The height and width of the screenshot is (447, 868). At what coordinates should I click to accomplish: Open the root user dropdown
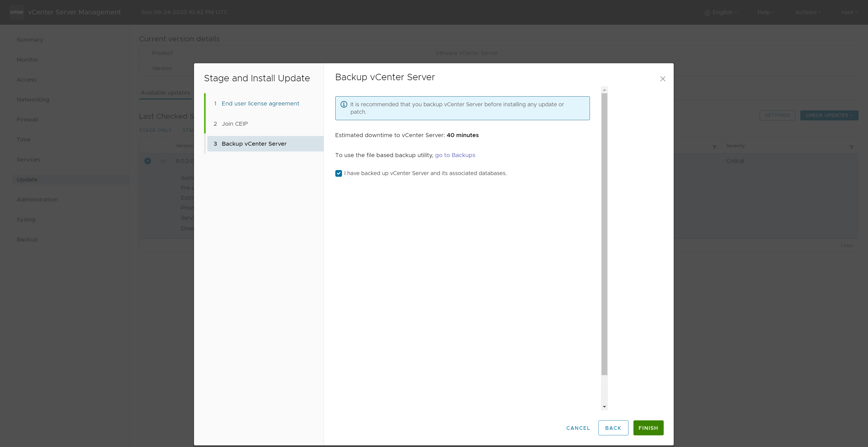click(x=849, y=12)
